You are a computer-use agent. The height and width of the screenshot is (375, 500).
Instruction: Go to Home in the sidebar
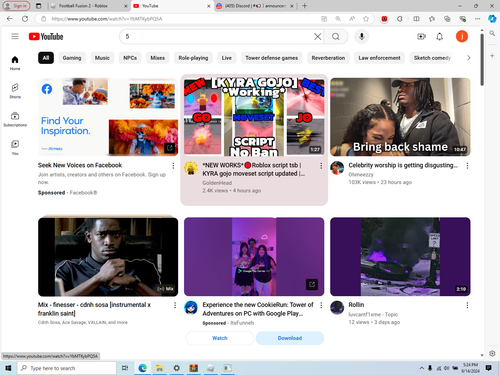tap(15, 63)
